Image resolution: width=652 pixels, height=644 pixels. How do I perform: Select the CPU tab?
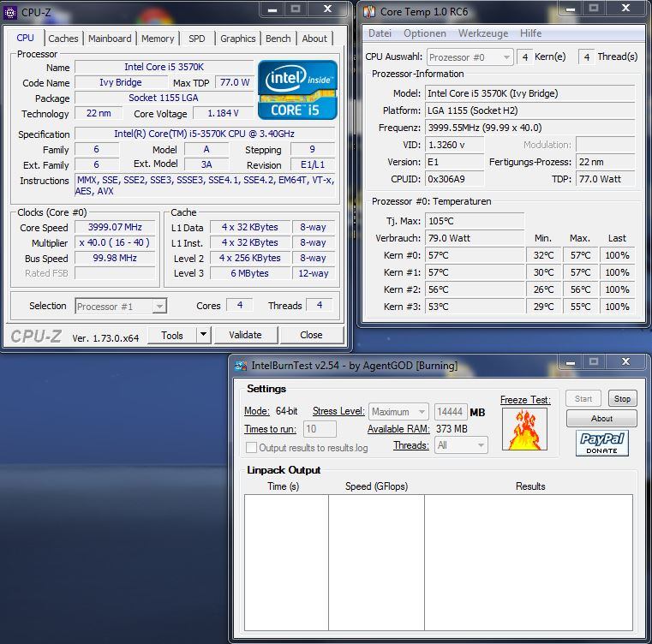(x=25, y=38)
